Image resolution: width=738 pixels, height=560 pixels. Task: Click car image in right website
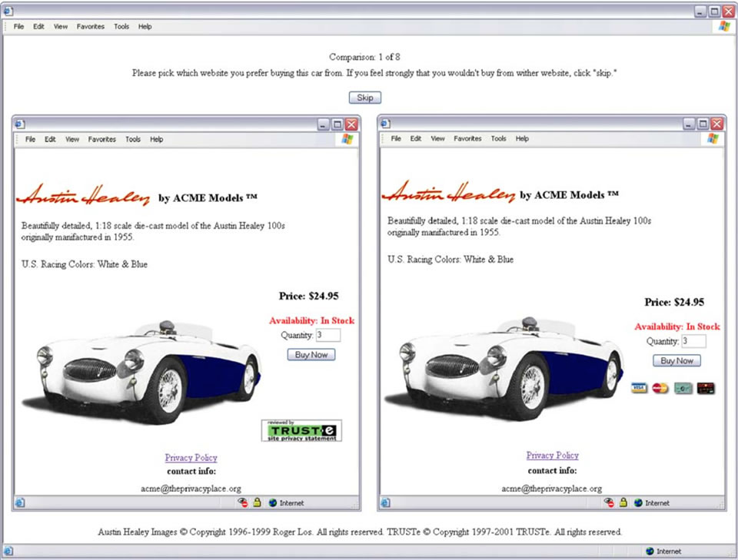coord(504,368)
